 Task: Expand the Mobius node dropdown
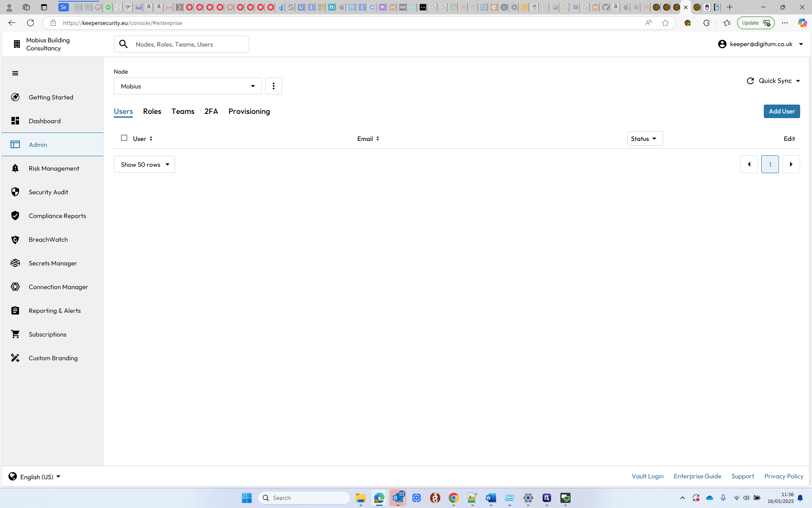pos(188,86)
